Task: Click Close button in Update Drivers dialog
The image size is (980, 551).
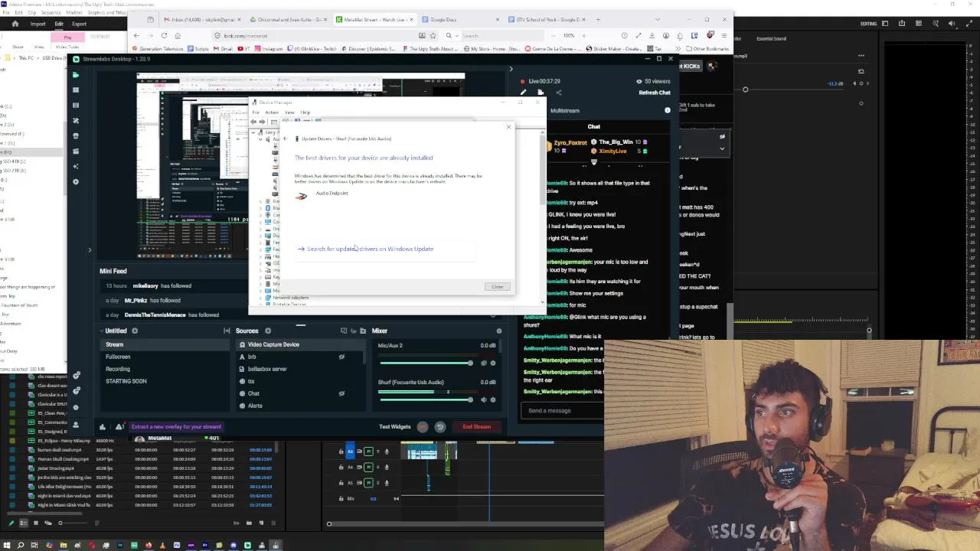Action: point(498,287)
